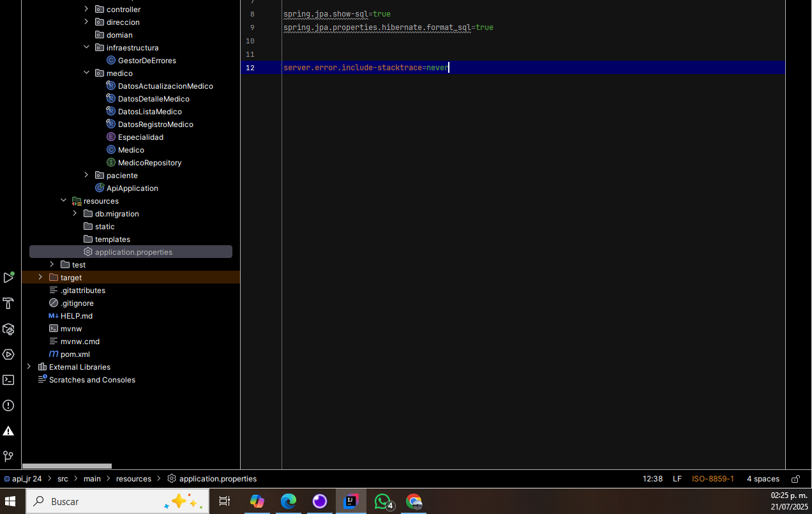This screenshot has height=514, width=812.
Task: Collapse the infraestructura package
Action: 87,48
